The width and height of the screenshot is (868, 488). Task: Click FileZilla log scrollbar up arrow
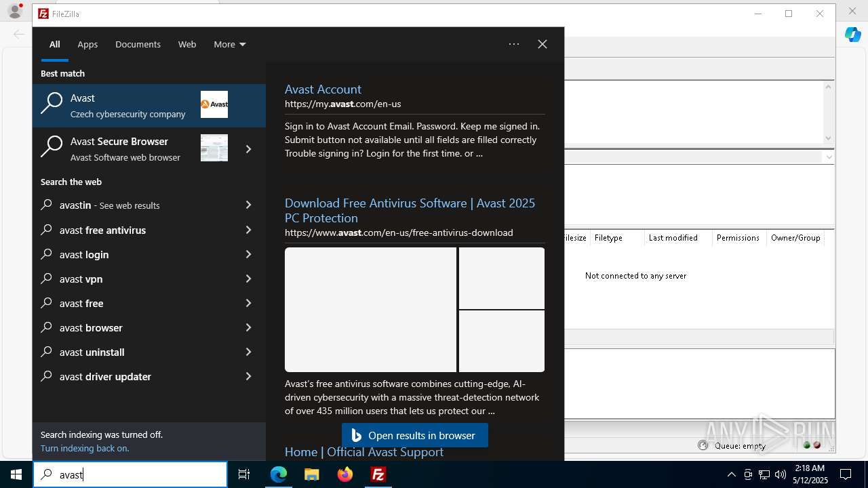tap(828, 87)
